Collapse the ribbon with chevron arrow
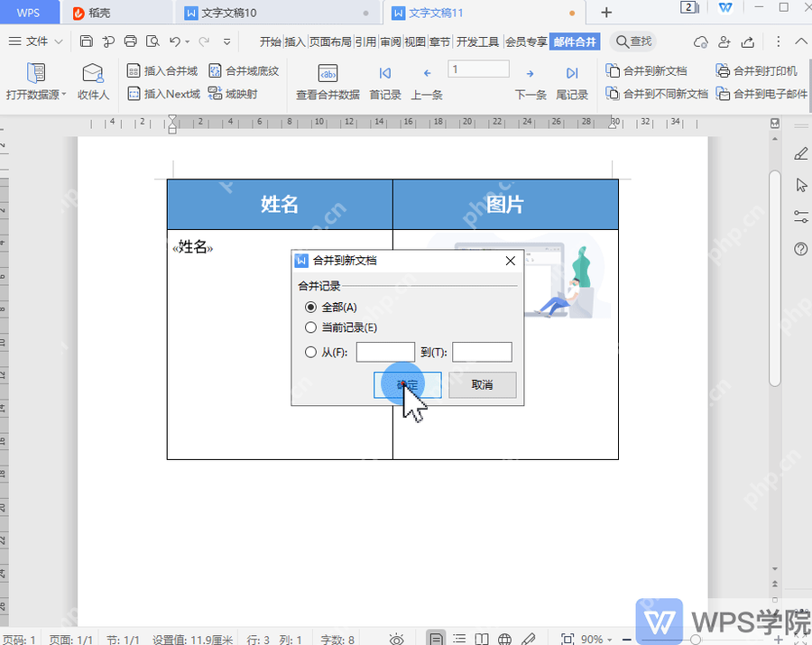Screen dimensions: 812x645 click(800, 41)
